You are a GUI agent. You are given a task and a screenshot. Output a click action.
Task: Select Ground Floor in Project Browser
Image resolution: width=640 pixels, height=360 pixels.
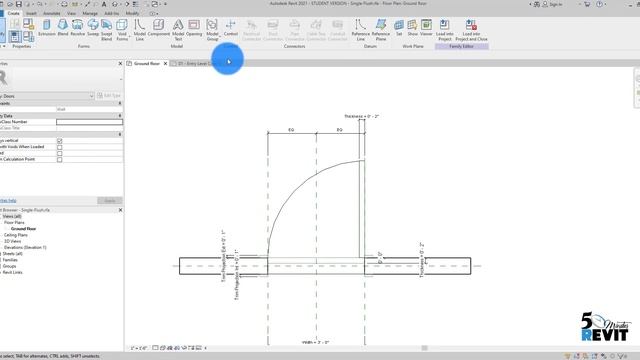pyautogui.click(x=23, y=229)
